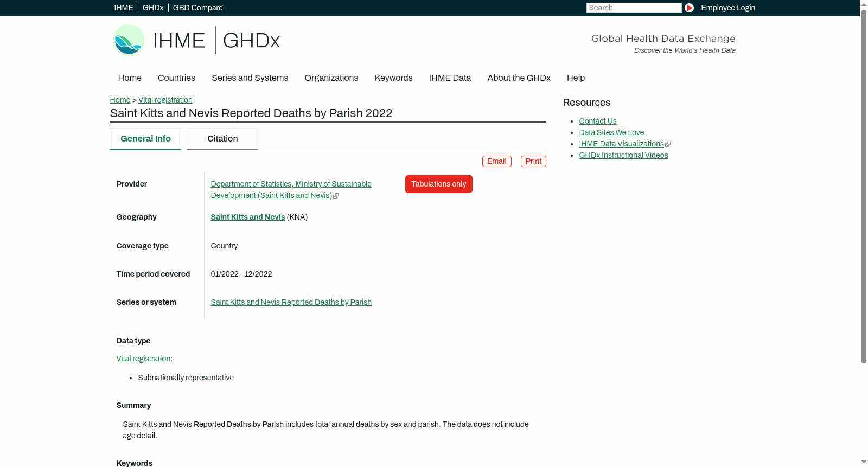The height and width of the screenshot is (467, 868).
Task: Click the Vital registration breadcrumb link
Action: tap(165, 100)
